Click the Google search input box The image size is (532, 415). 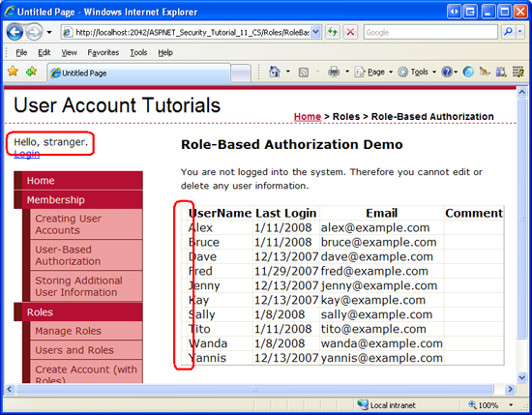click(x=430, y=32)
